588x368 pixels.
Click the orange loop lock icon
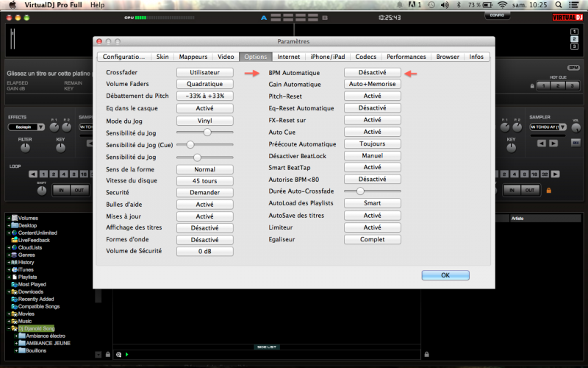point(548,191)
